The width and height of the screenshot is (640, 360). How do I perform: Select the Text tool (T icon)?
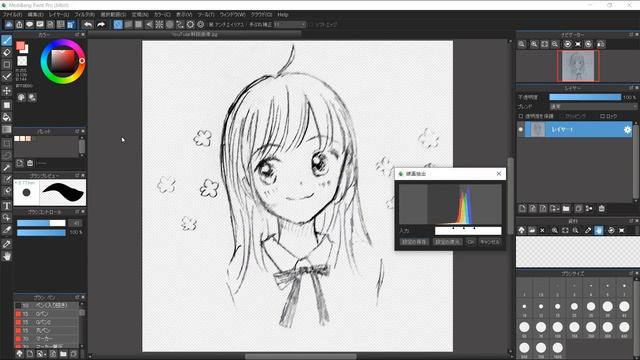[7, 206]
